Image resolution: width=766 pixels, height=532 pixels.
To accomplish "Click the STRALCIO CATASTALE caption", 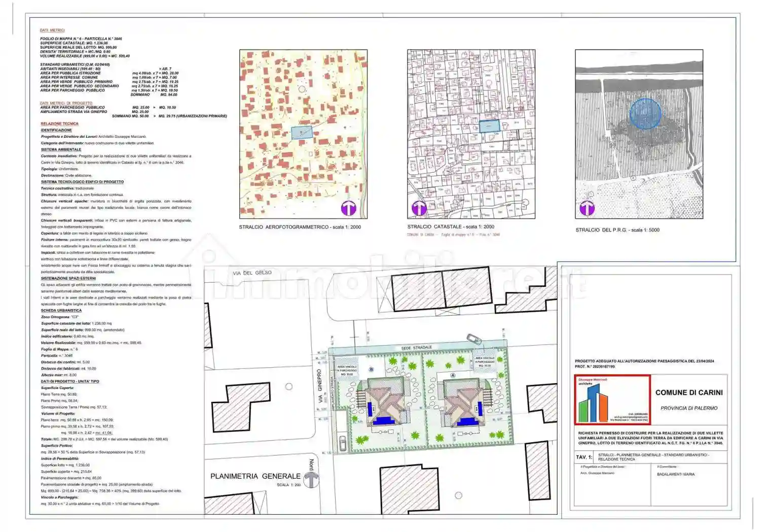I will point(451,227).
